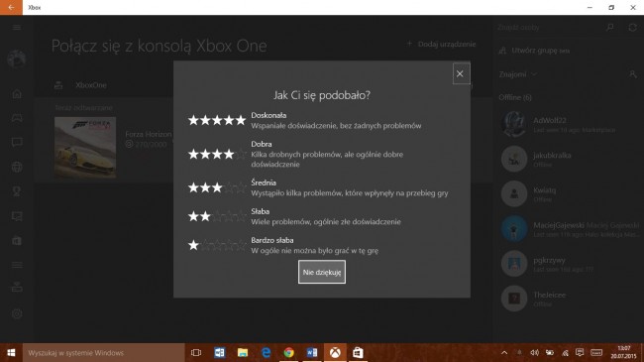Open friend AdWolf22
Screen dimensions: 644x362
click(569, 124)
